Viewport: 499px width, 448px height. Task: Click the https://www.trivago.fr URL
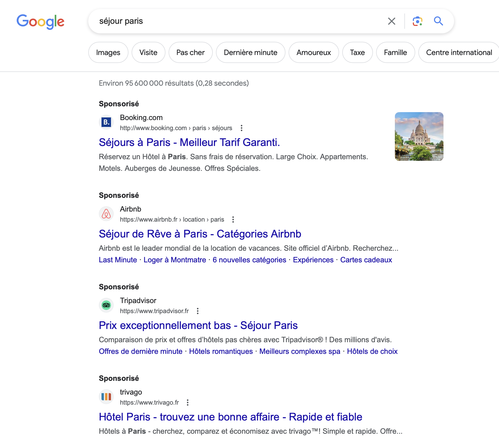149,403
